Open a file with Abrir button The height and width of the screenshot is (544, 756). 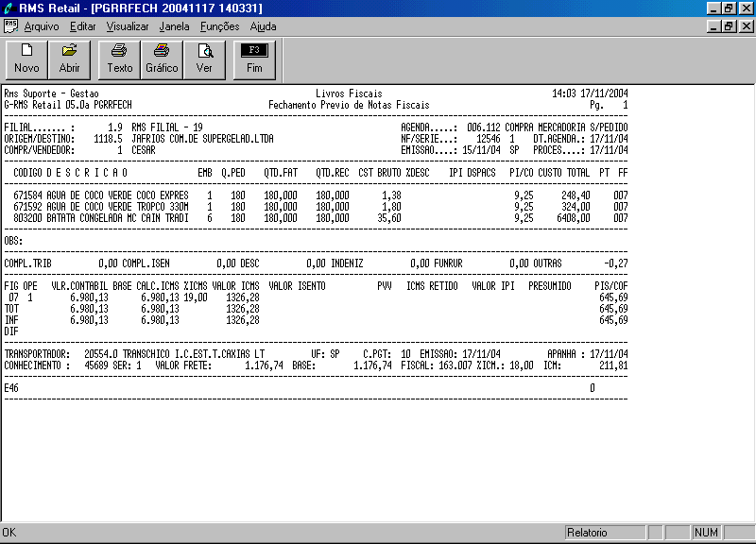[69, 59]
